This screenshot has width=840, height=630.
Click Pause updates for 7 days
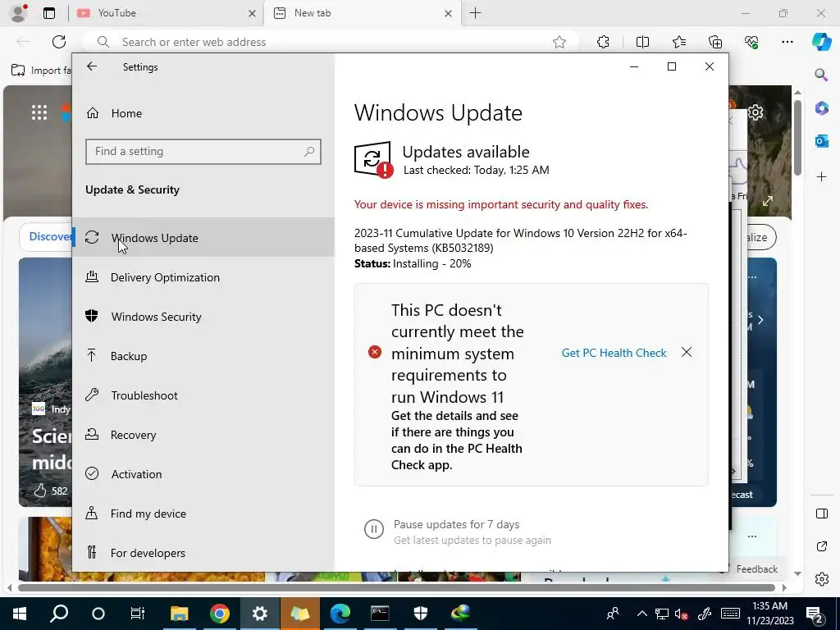point(456,524)
